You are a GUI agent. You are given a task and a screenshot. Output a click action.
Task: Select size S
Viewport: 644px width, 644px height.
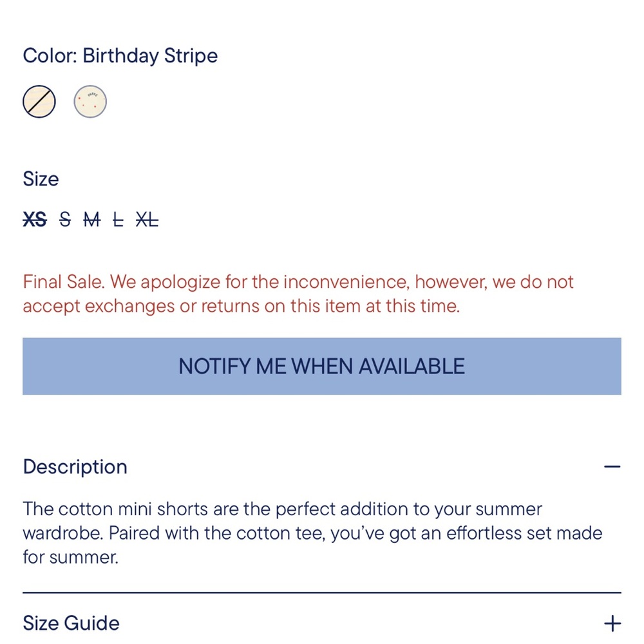pos(65,220)
